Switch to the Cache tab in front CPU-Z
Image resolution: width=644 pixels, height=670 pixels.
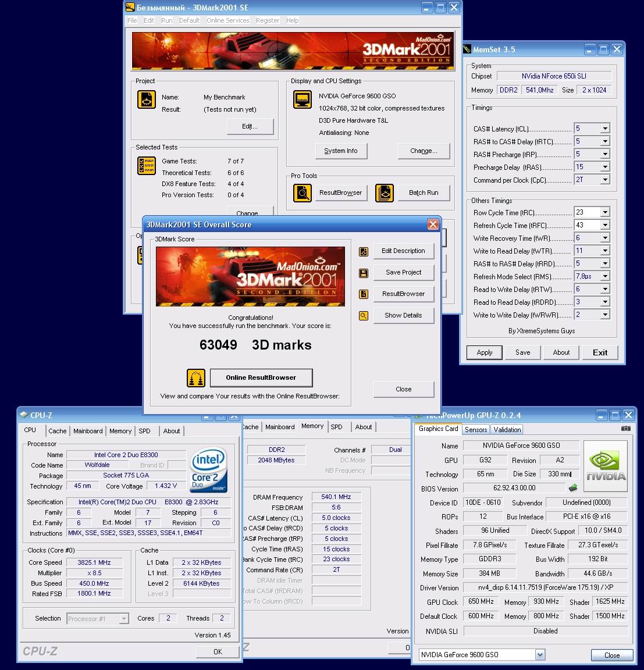tap(57, 431)
